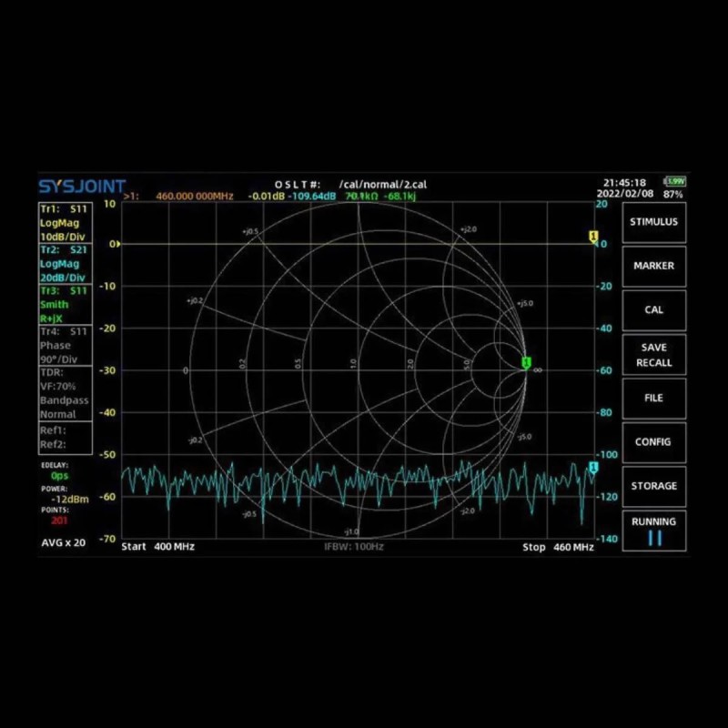Click the 460.000 000MHz marker frequency readout
Screen dimensions: 728x728
click(x=195, y=196)
